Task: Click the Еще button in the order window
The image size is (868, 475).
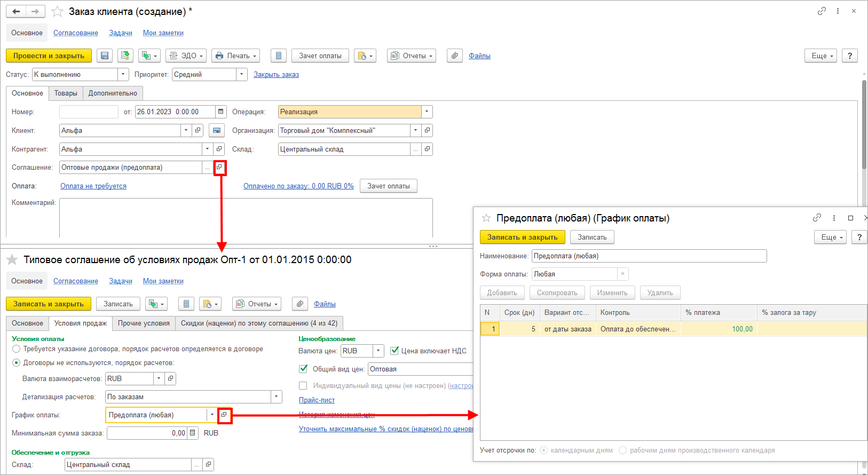Action: 820,56
